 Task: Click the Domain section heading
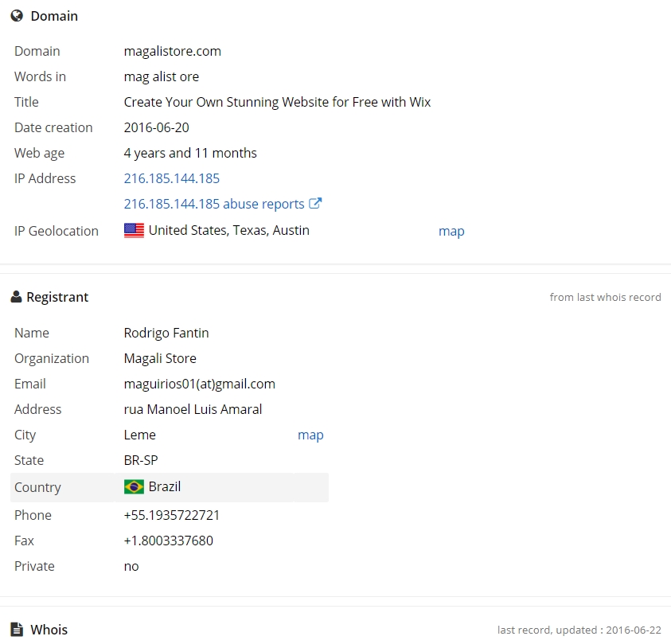54,16
